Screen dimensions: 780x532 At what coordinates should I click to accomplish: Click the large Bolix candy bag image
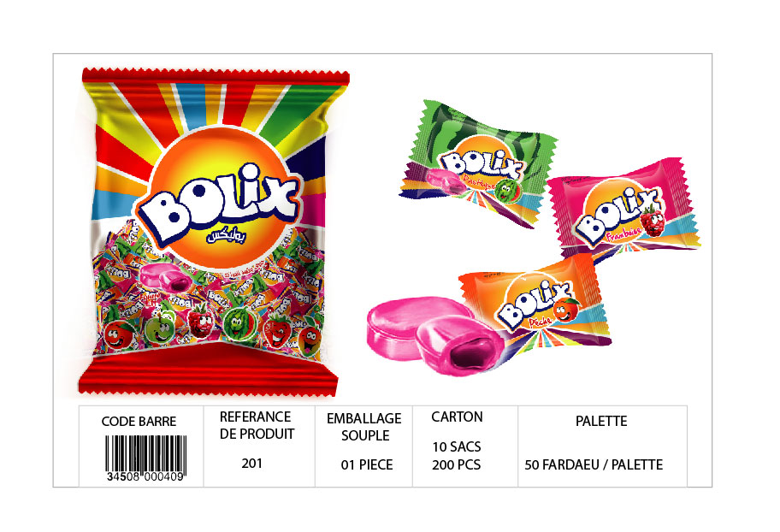(x=214, y=232)
